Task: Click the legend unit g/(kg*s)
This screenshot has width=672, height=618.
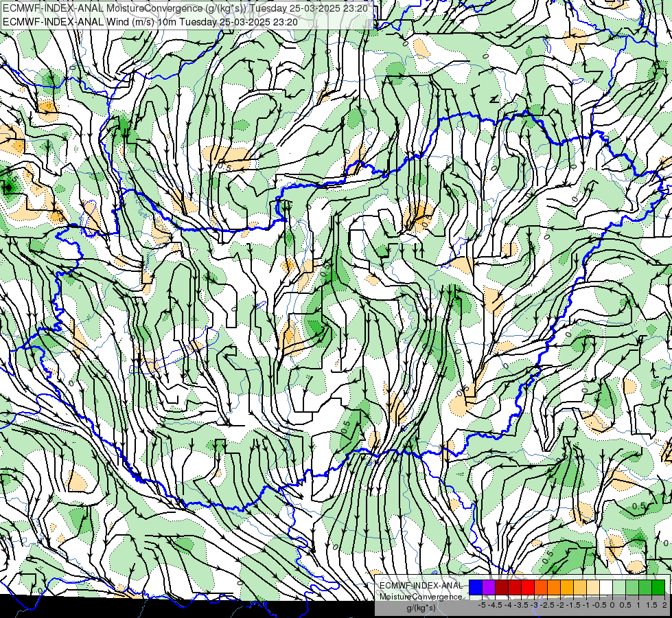Action: point(421,608)
